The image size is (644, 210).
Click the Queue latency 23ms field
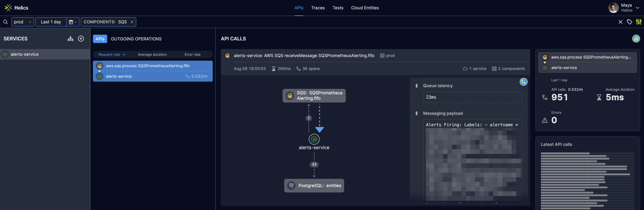(472, 97)
